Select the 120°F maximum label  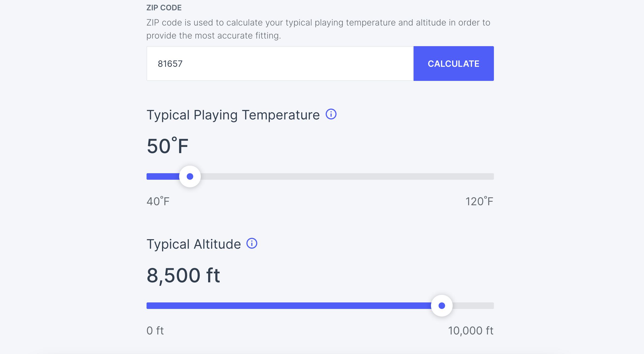point(479,201)
